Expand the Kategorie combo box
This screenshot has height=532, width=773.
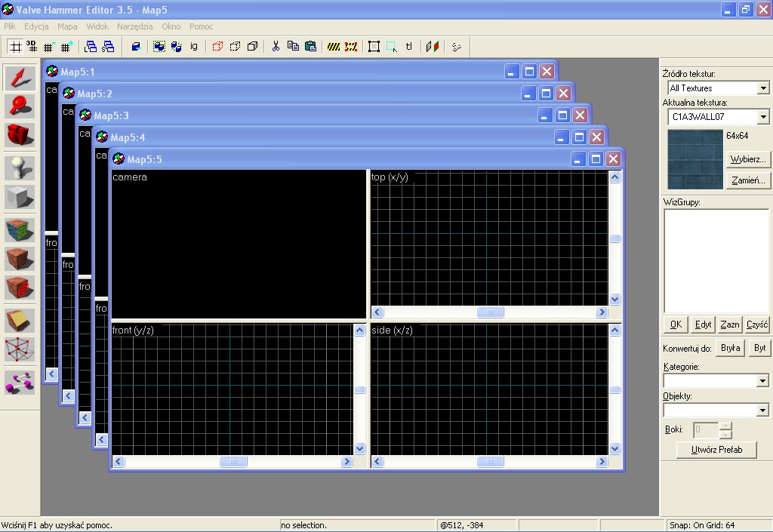(762, 381)
